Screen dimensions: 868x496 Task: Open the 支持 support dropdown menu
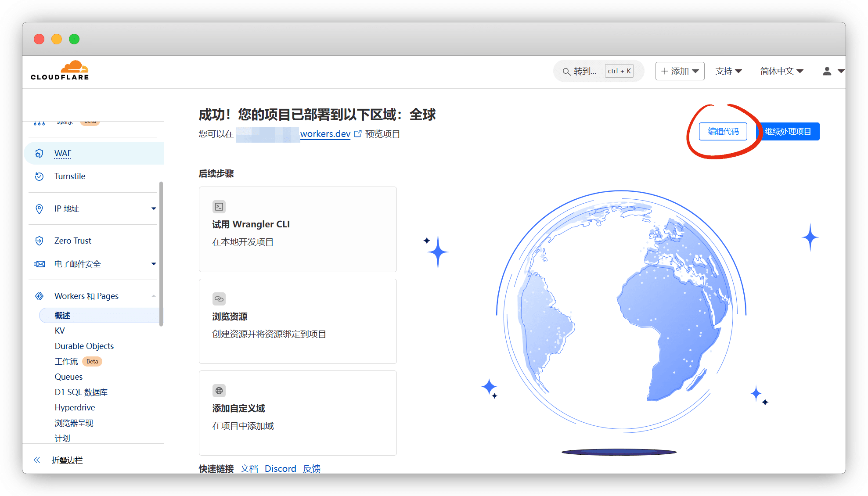tap(728, 71)
